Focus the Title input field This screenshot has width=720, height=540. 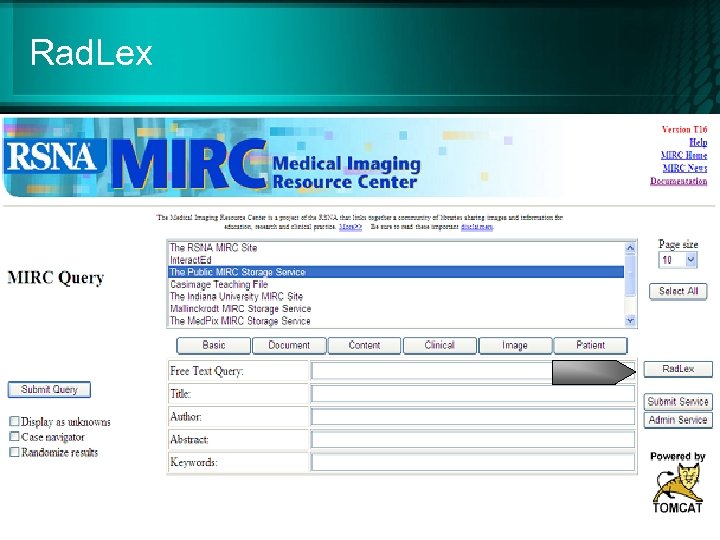[473, 394]
